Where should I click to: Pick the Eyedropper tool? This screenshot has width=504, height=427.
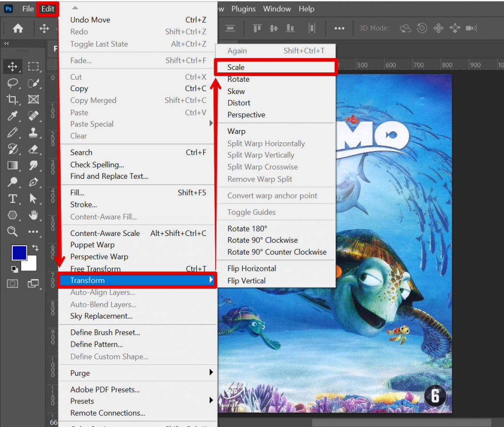[13, 116]
